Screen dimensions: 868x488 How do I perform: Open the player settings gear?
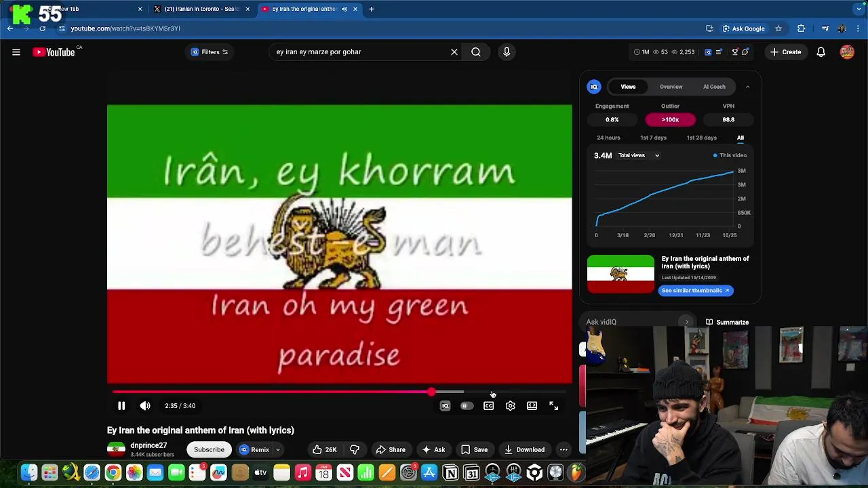511,405
